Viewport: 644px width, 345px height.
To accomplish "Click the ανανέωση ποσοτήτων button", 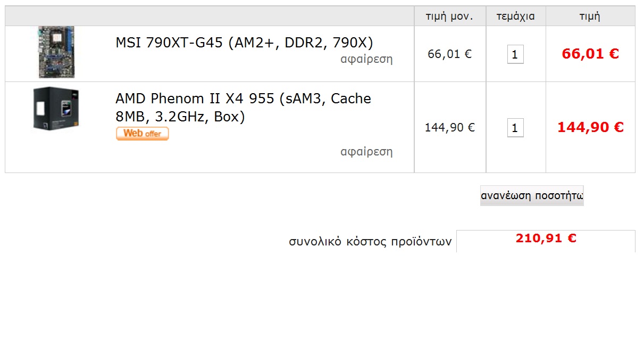I will pos(532,195).
